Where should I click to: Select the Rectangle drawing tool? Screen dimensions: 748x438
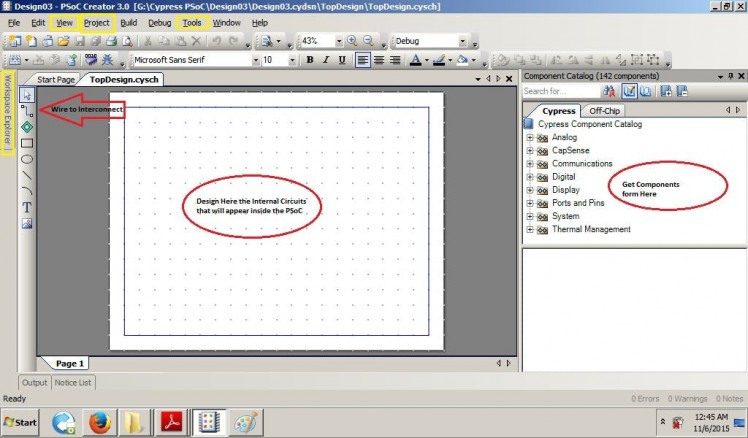(27, 143)
